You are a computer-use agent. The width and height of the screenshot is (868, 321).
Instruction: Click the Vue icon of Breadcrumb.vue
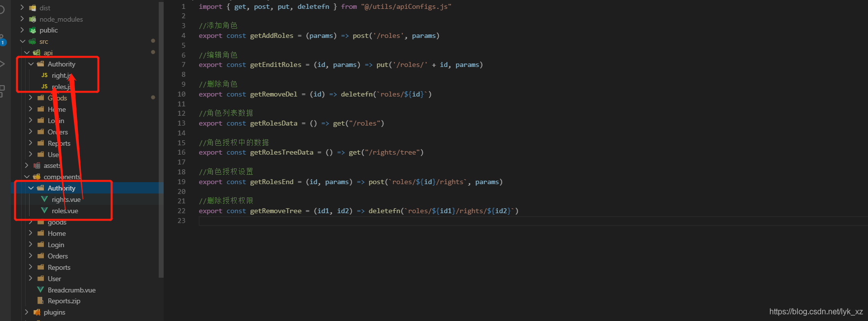41,290
